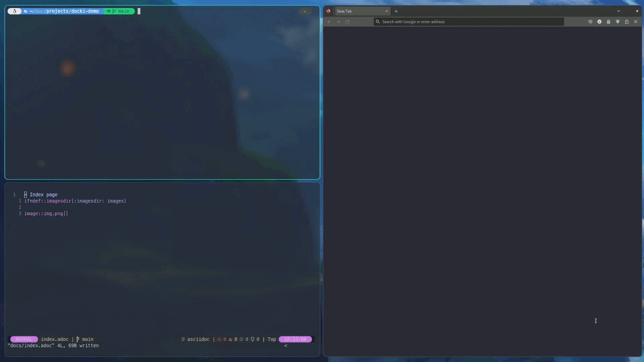Click the warning triangle icon in the statusline
This screenshot has width=644, height=362.
pos(230,339)
